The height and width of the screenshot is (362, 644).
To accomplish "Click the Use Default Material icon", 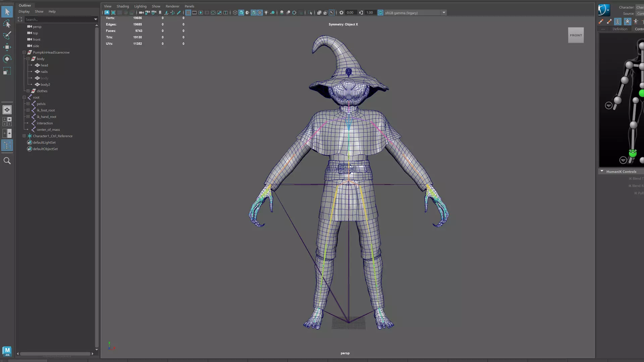I will coord(247,13).
